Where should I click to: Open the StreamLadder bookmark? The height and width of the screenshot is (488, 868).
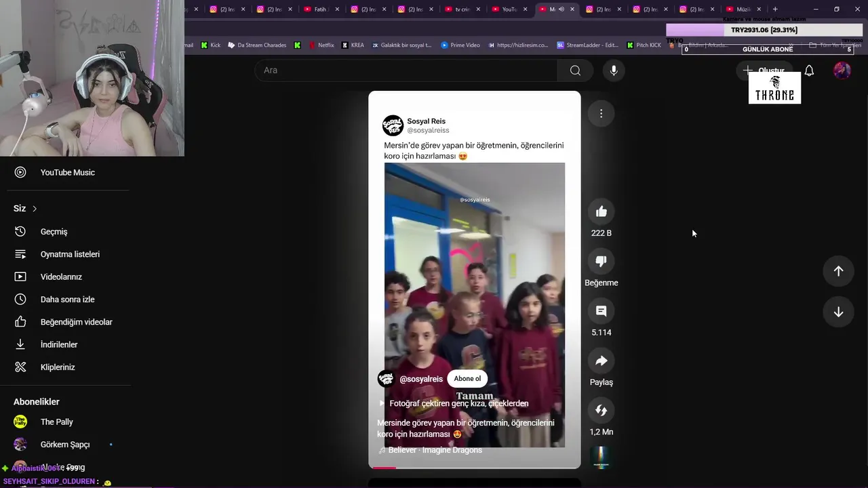tap(587, 45)
